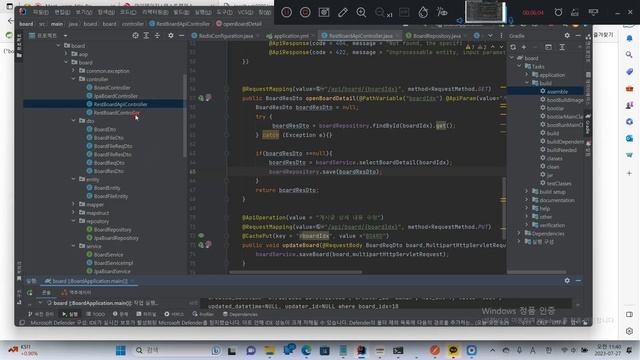The height and width of the screenshot is (360, 640).
Task: Select clean Gradle task
Action: point(549,167)
